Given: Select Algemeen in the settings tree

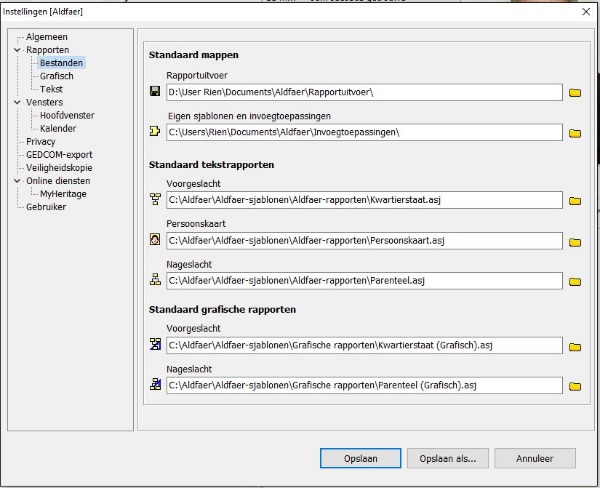Looking at the screenshot, I should click(46, 37).
